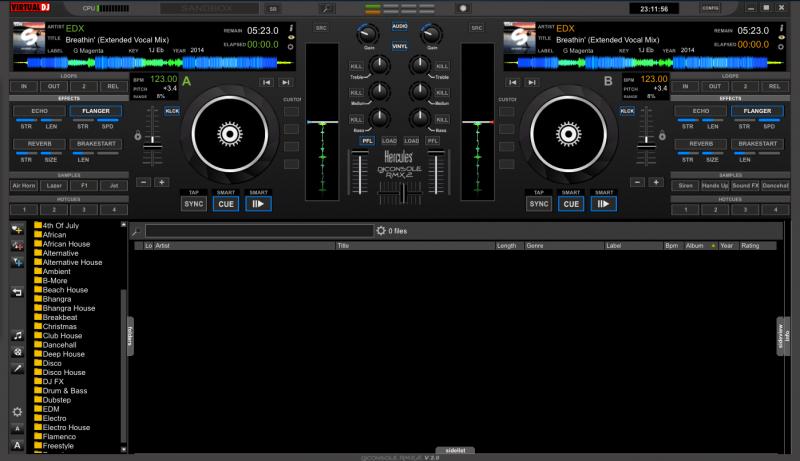Toggle the deck A pitch lock padlock
Viewport: 800px width, 461px height.
tap(138, 136)
